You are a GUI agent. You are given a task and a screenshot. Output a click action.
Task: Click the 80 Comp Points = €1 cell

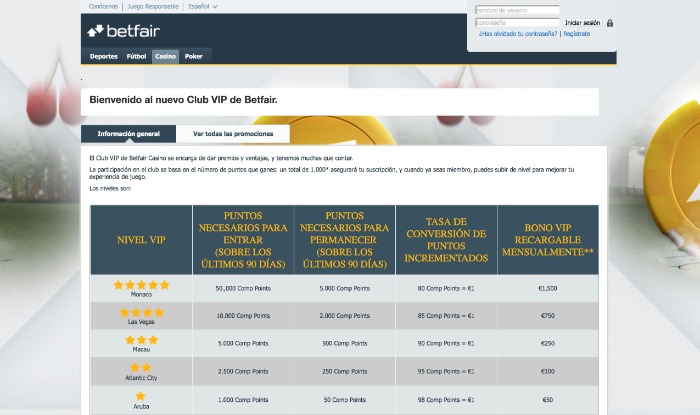(x=446, y=288)
